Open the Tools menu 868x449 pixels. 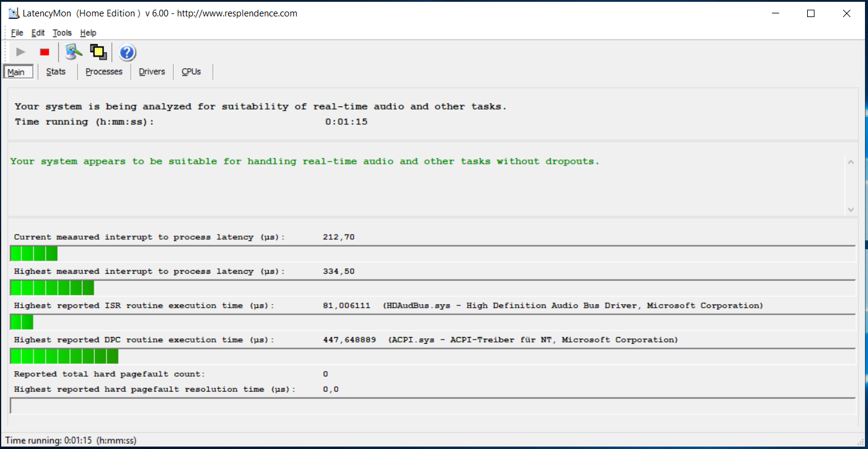click(x=62, y=33)
